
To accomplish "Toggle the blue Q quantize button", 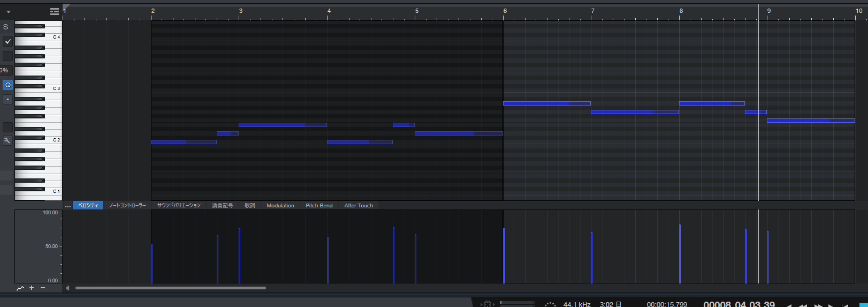I will pos(7,85).
